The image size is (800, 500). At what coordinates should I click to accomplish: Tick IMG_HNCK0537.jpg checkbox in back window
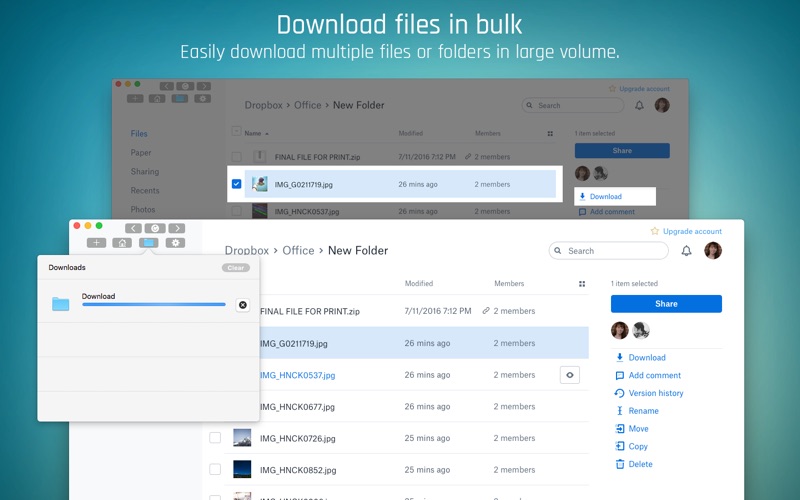pos(236,210)
